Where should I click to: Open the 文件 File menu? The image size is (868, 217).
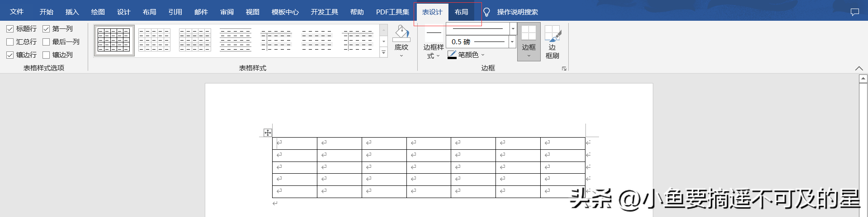point(17,12)
